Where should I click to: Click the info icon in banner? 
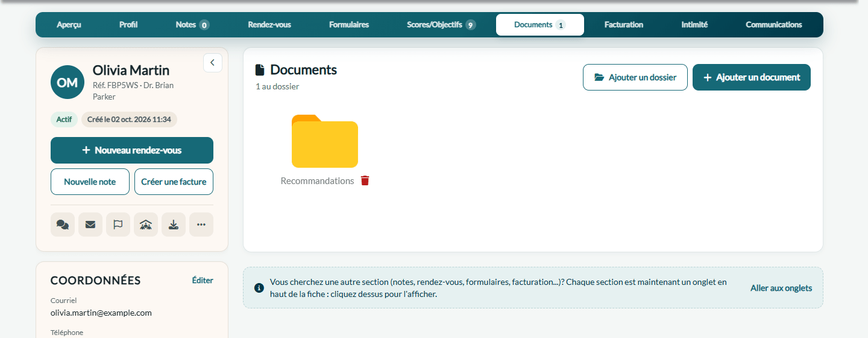click(x=259, y=288)
